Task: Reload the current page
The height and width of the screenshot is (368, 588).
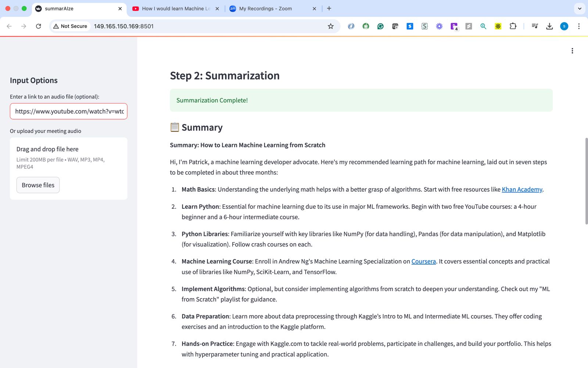Action: pyautogui.click(x=38, y=26)
